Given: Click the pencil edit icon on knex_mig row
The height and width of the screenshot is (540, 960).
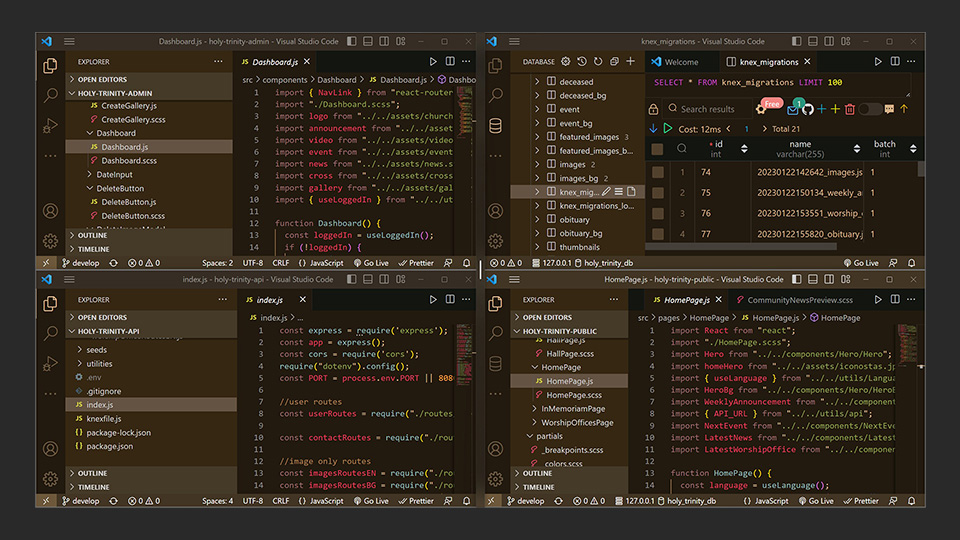Looking at the screenshot, I should click(x=606, y=192).
